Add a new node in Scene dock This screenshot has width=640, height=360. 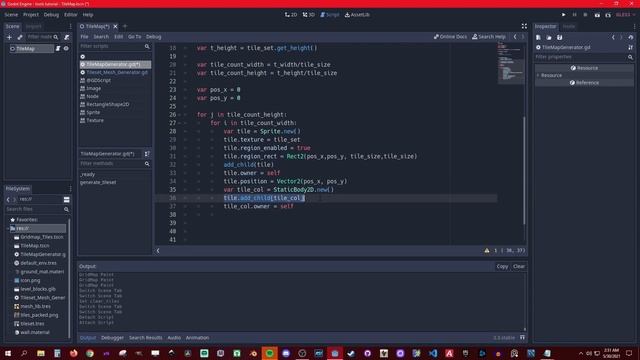point(9,37)
